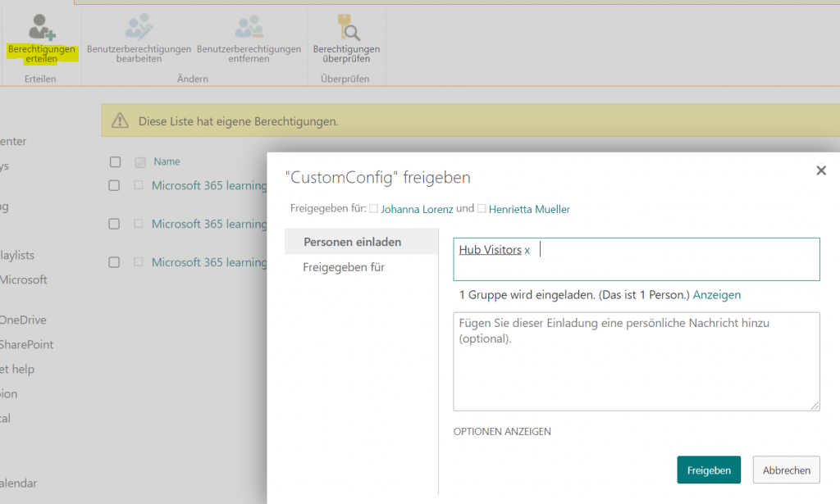Open the second Microsoft 365 learning group link
Screen dimensions: 840x504
click(209, 224)
